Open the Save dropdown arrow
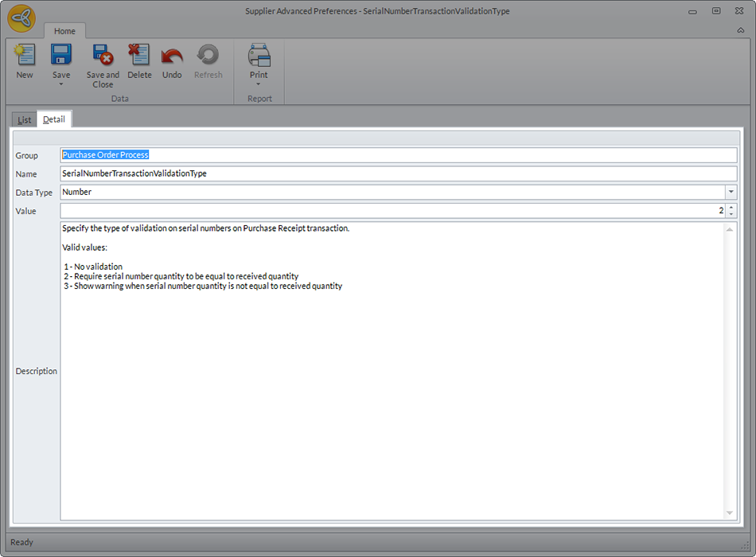Viewport: 756px width, 557px height. (61, 84)
